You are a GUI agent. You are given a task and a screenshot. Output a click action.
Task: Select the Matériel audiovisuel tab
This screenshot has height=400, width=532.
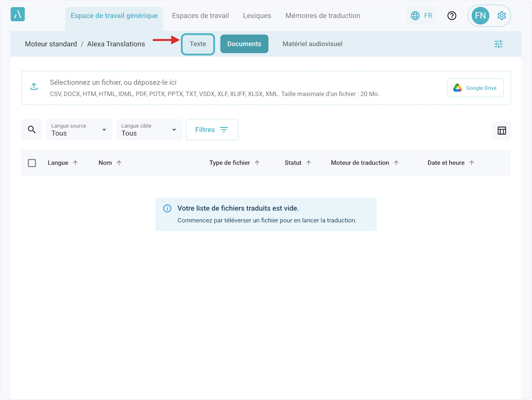tap(312, 44)
